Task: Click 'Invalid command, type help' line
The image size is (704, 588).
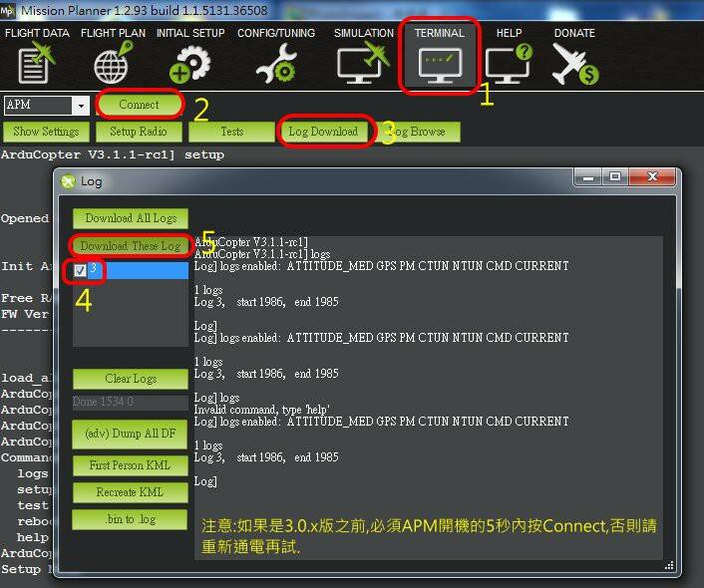Action: (x=261, y=410)
